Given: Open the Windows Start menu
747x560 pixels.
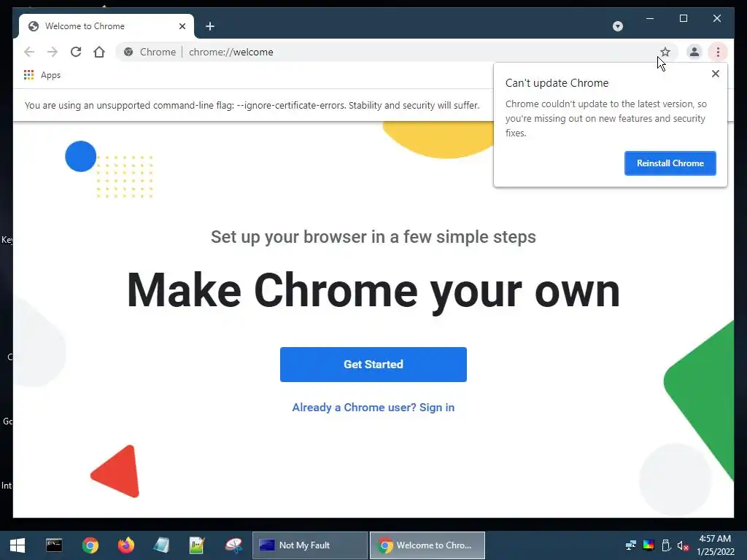Looking at the screenshot, I should coord(18,545).
